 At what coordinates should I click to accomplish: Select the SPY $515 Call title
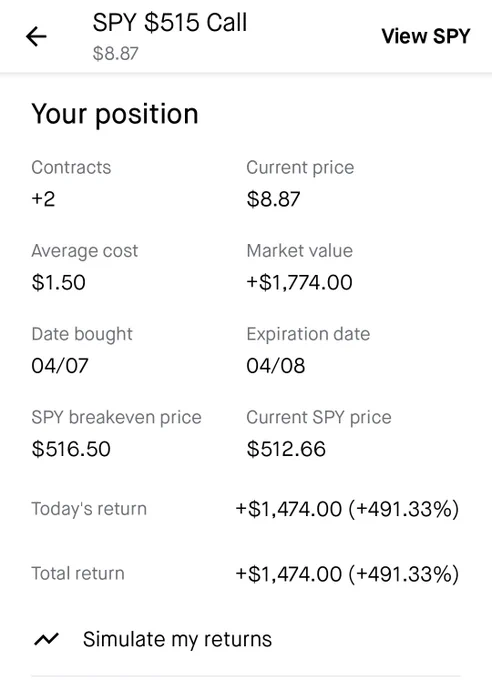[170, 23]
